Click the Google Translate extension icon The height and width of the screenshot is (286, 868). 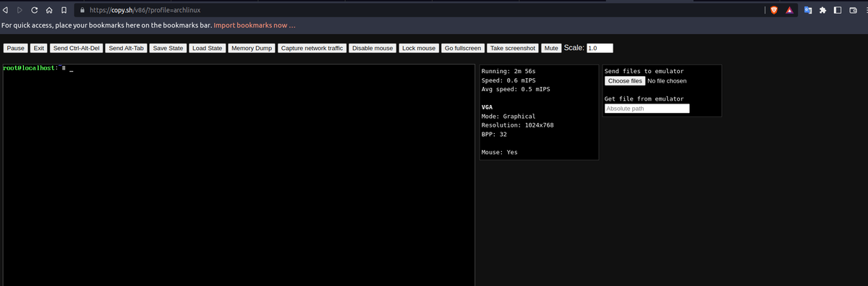coord(809,10)
